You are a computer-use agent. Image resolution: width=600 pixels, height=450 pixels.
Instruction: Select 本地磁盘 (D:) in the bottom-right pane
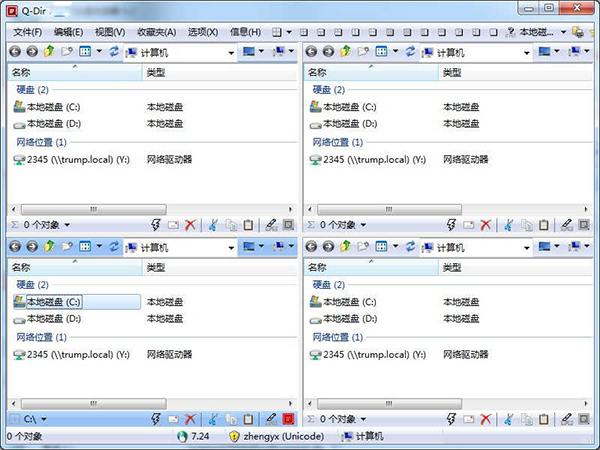coord(350,318)
